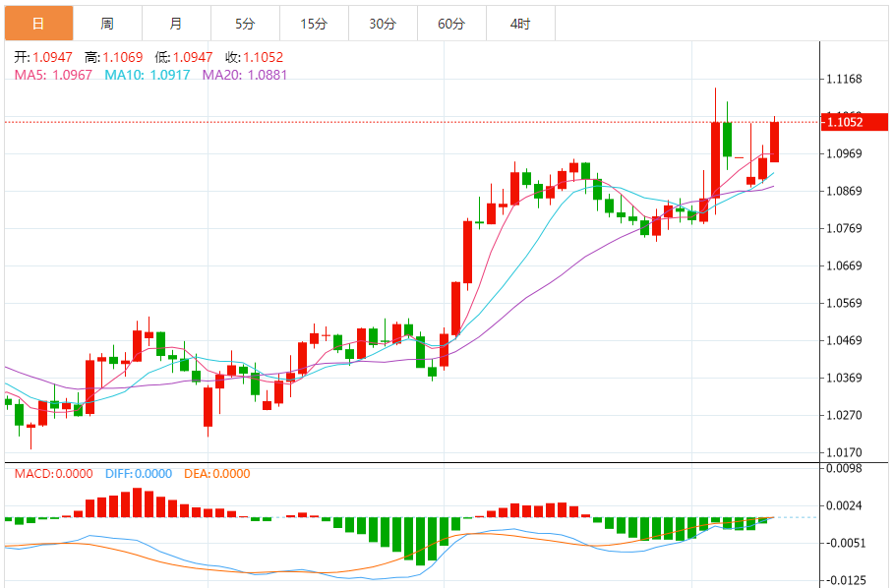Click the 1.0669 price axis label
895x588 pixels.
pos(844,266)
